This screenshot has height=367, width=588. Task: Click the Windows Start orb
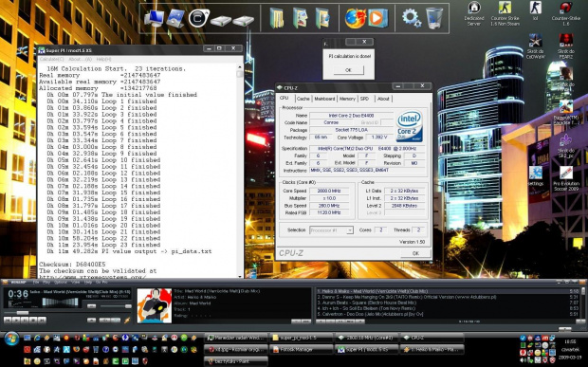point(11,339)
